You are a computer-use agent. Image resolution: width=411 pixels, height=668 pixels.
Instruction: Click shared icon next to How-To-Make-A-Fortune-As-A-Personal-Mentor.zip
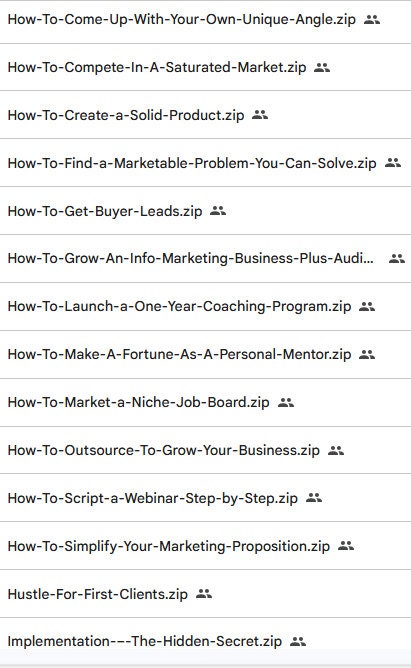[x=367, y=354]
